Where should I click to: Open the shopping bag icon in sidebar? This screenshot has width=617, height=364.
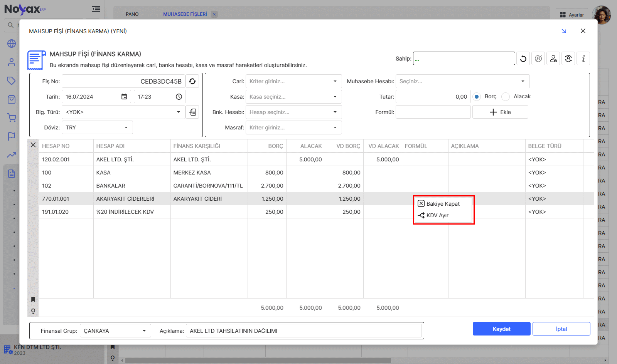click(12, 99)
